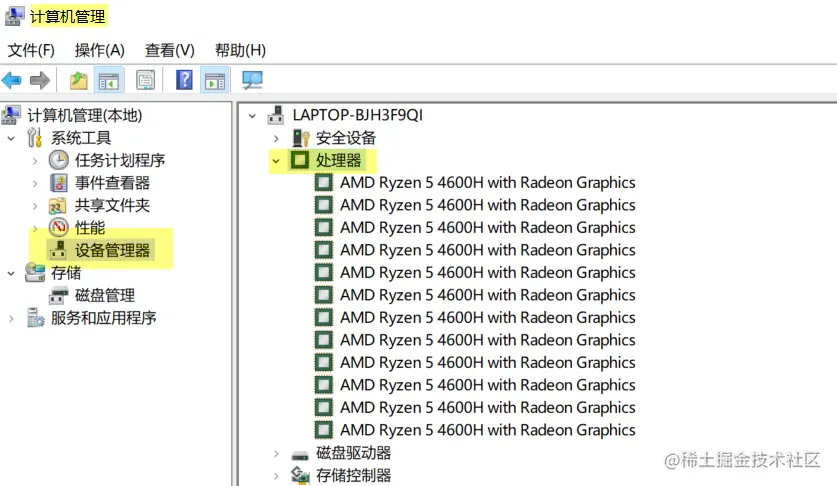Screen dimensions: 837x486
Task: Toggle the Show/Hide action pane icon
Action: (x=215, y=81)
